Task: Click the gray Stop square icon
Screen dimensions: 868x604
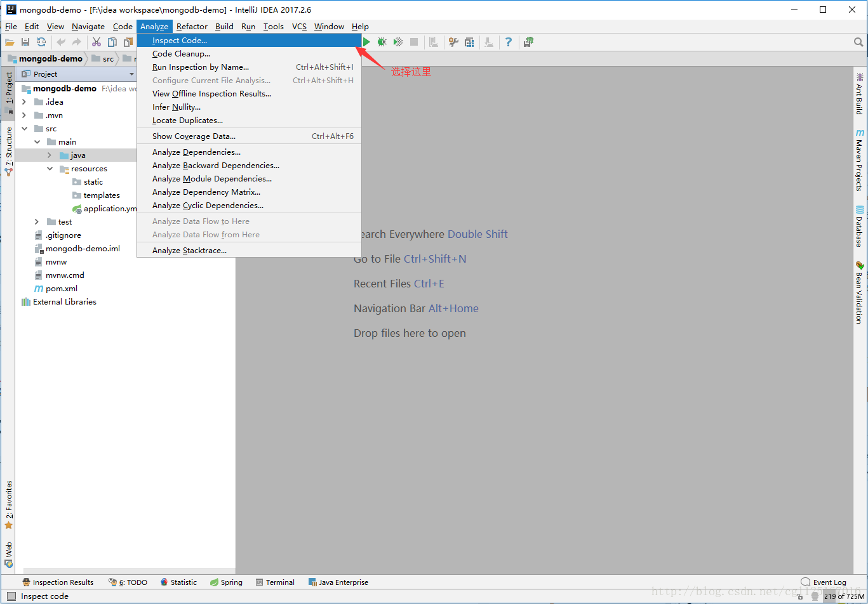Action: point(414,42)
